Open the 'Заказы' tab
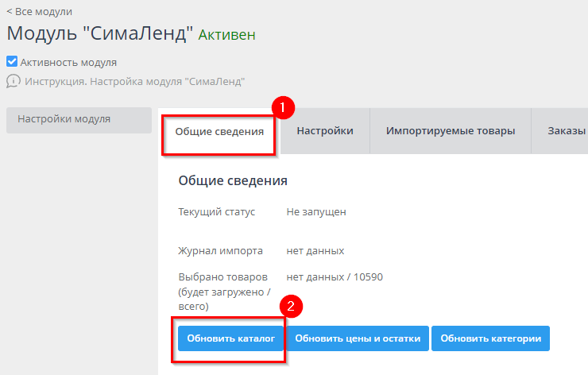The width and height of the screenshot is (588, 375). pos(566,131)
